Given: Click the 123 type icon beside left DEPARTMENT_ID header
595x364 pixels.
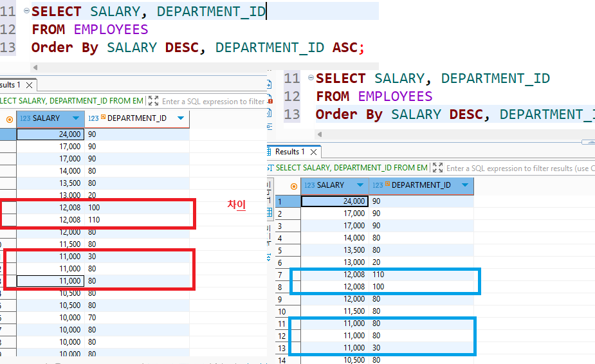Looking at the screenshot, I should pyautogui.click(x=93, y=118).
